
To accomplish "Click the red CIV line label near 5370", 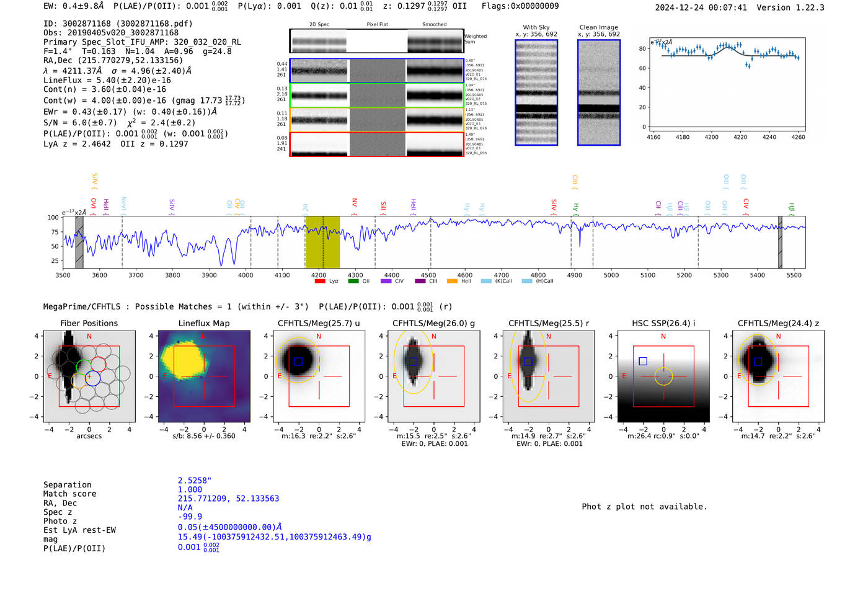I will (746, 207).
